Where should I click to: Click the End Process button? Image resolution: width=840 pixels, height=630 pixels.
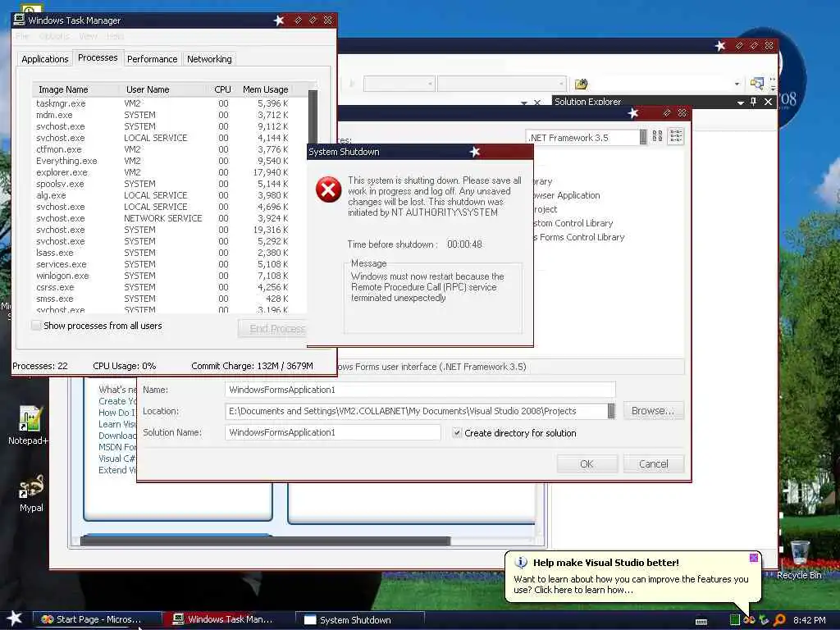point(272,328)
